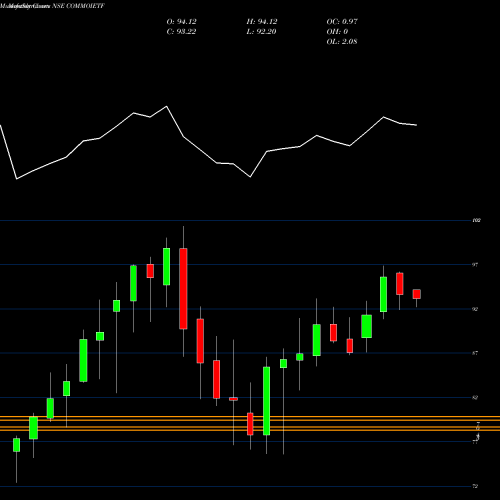Select the OC: 0.97 reading

coord(342,22)
